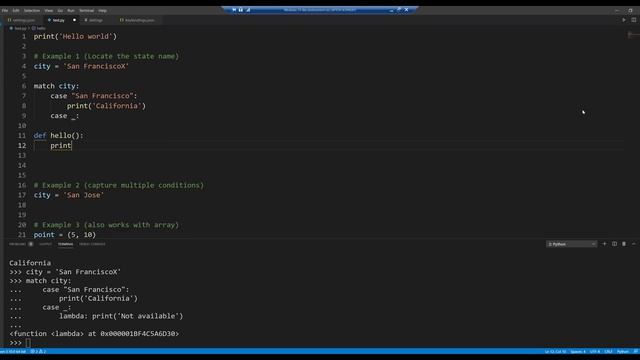
Task: Split the terminal
Action: click(614, 244)
